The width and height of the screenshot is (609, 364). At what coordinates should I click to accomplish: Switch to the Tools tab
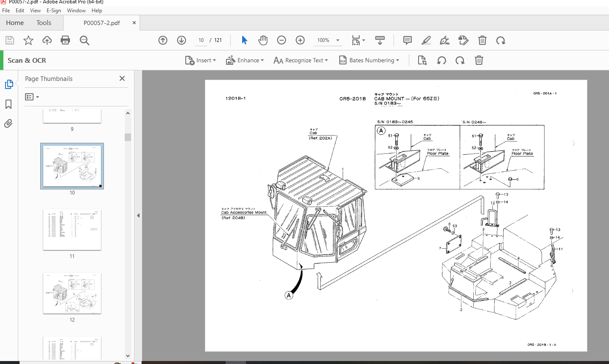[x=44, y=23]
